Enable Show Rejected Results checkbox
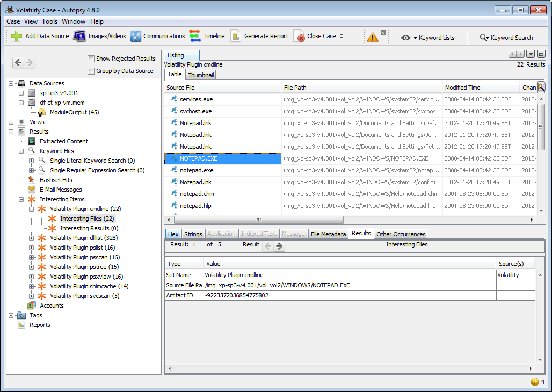 tap(91, 59)
